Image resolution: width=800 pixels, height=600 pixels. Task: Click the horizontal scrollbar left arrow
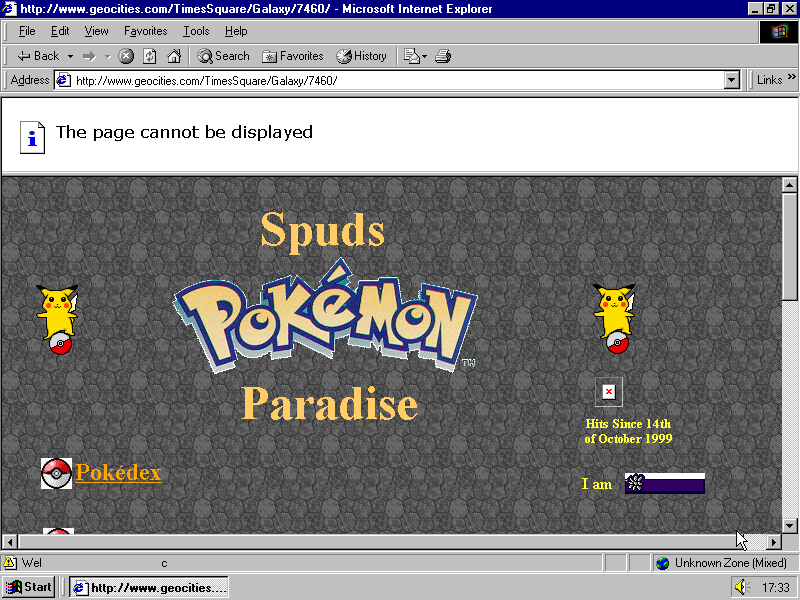pos(10,542)
